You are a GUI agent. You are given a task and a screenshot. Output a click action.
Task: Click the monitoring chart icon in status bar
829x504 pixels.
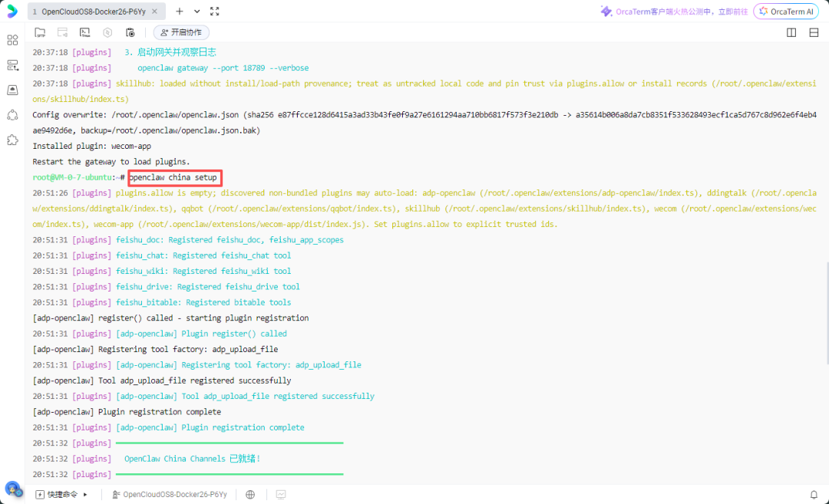pyautogui.click(x=280, y=495)
